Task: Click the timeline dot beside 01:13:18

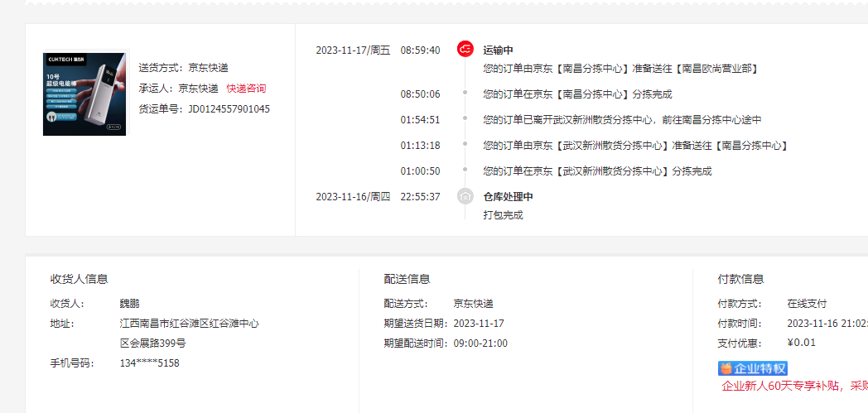Action: (x=465, y=144)
